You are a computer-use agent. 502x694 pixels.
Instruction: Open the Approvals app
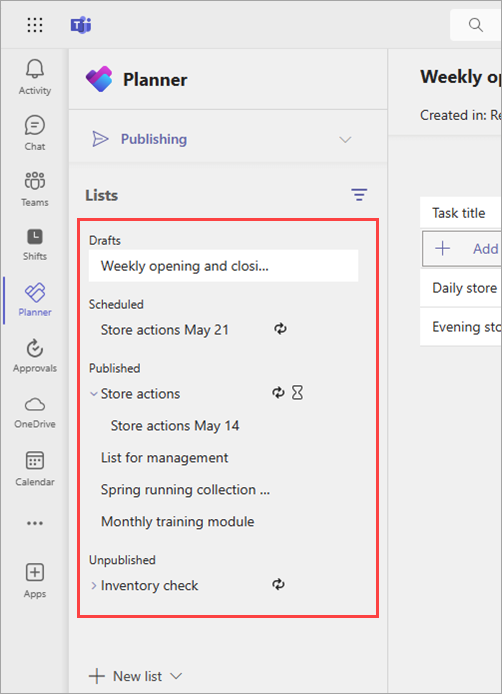(35, 349)
